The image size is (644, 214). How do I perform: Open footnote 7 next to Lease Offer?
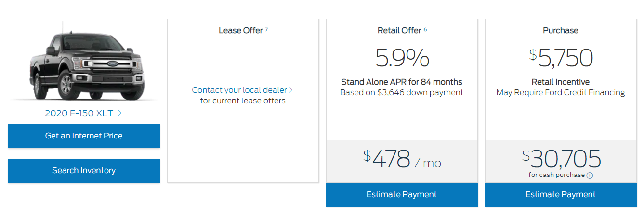coord(266,29)
